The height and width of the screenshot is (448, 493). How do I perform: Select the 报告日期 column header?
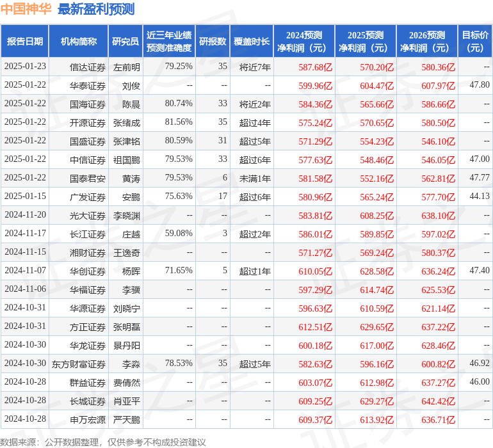click(x=25, y=41)
